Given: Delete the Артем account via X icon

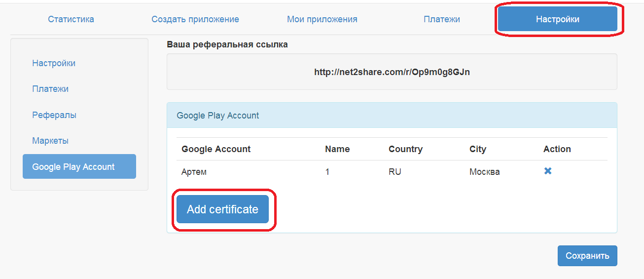Looking at the screenshot, I should pyautogui.click(x=547, y=171).
